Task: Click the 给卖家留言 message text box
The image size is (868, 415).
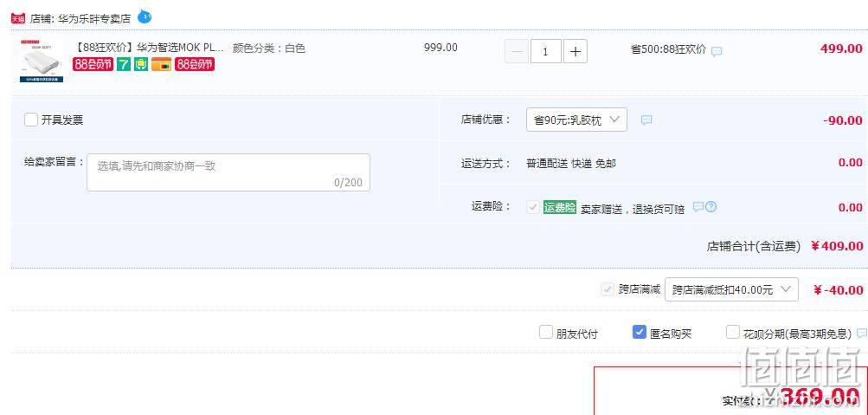Action: 228,173
